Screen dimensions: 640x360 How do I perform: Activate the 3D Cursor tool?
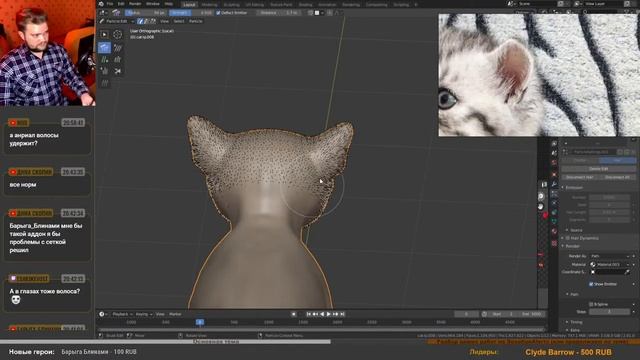pos(118,34)
